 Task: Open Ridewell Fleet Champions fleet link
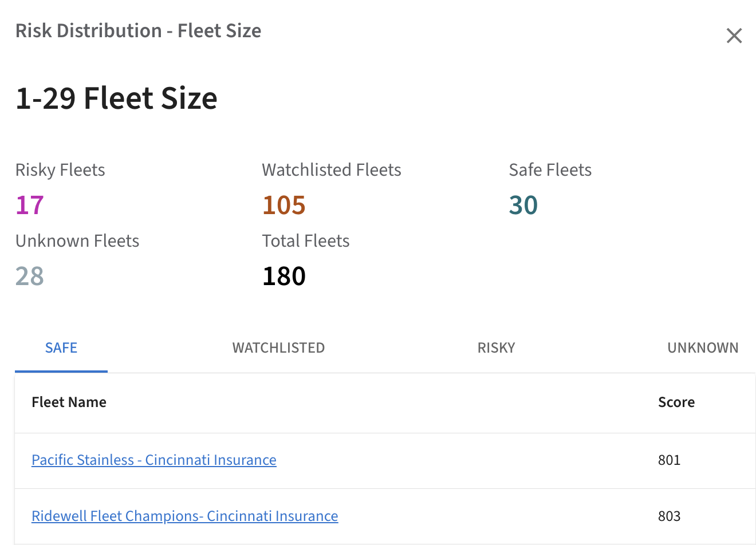point(184,516)
